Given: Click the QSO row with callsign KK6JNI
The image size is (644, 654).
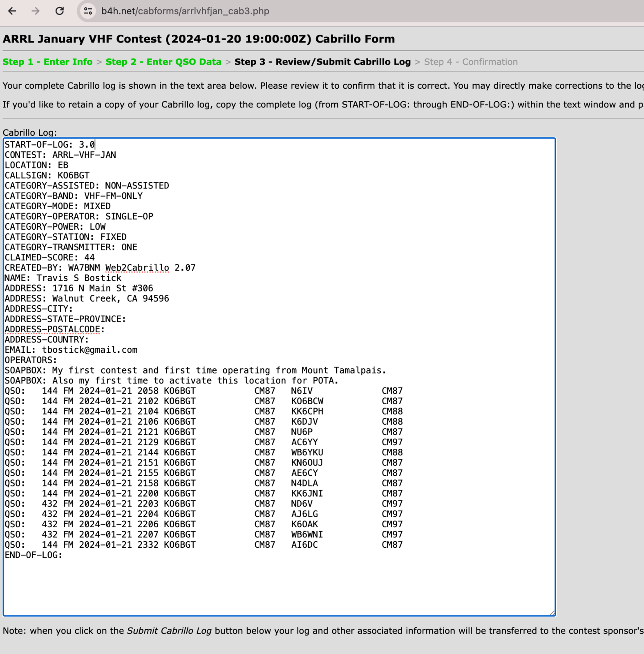Looking at the screenshot, I should pyautogui.click(x=203, y=493).
